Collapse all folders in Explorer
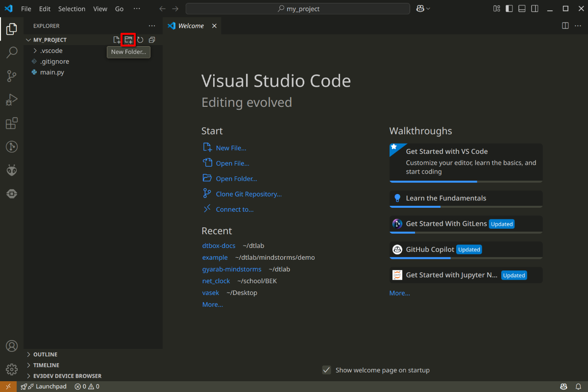 (152, 40)
